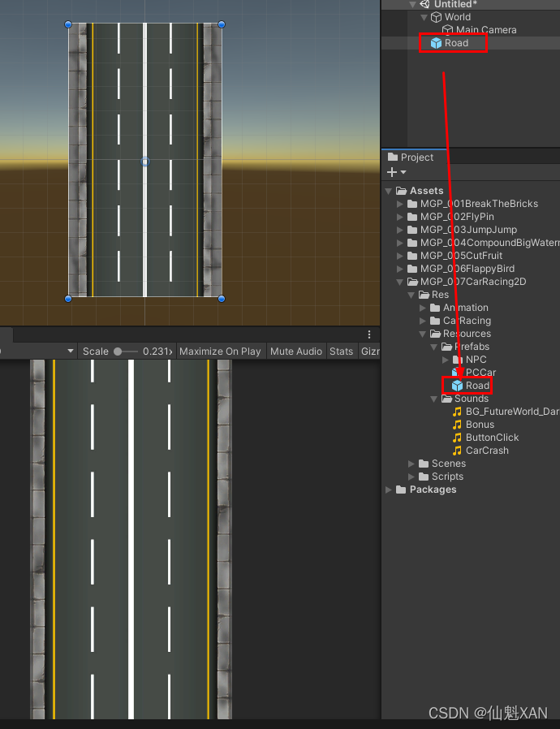Viewport: 560px width, 729px height.
Task: Toggle the Stats overlay button
Action: point(341,352)
